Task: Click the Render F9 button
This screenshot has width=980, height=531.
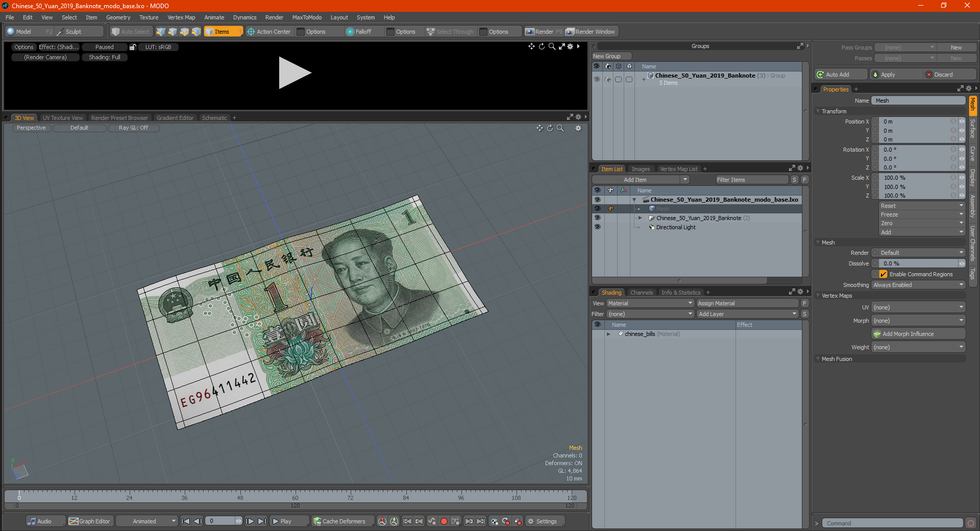Action: (544, 32)
